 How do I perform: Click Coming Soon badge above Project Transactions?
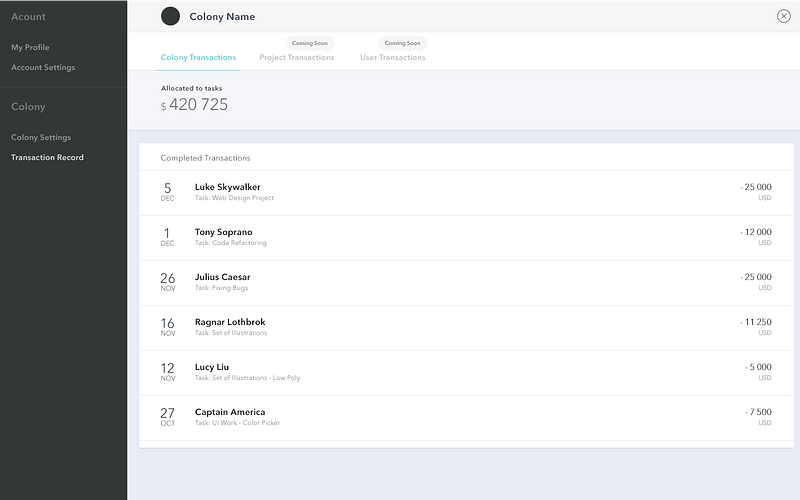click(x=309, y=43)
